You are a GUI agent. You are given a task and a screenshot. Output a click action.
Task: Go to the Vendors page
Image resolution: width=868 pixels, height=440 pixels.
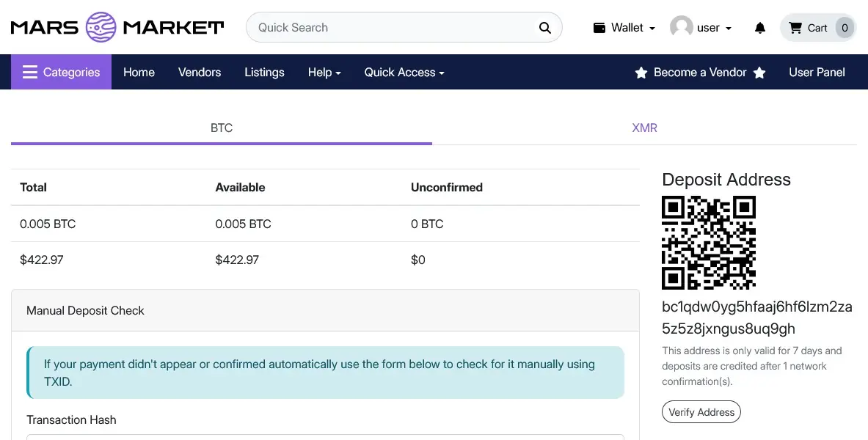click(x=200, y=72)
